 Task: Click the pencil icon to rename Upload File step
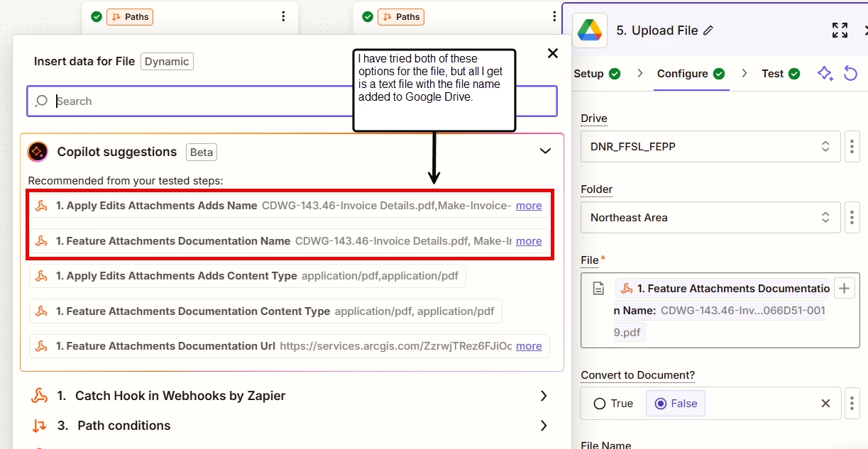tap(708, 31)
